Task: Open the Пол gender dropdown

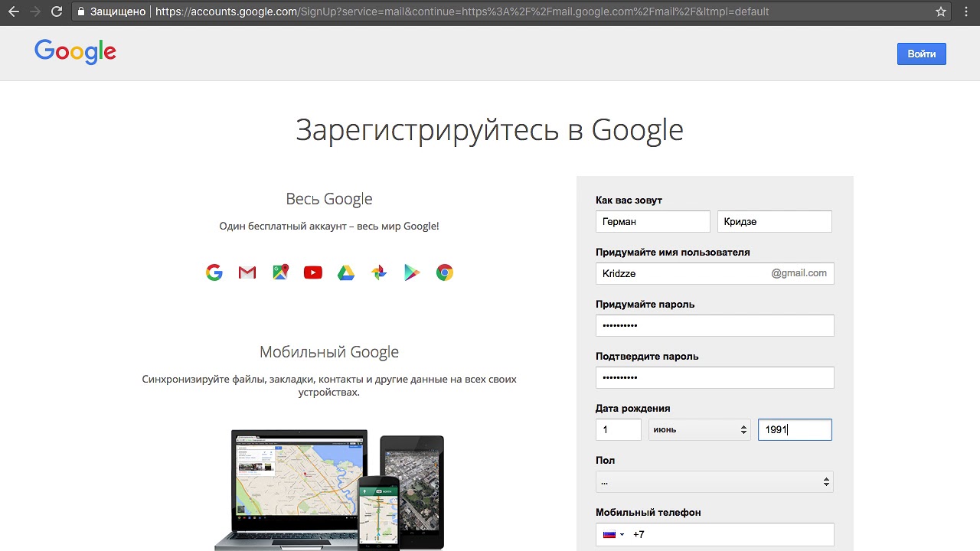Action: pyautogui.click(x=714, y=481)
